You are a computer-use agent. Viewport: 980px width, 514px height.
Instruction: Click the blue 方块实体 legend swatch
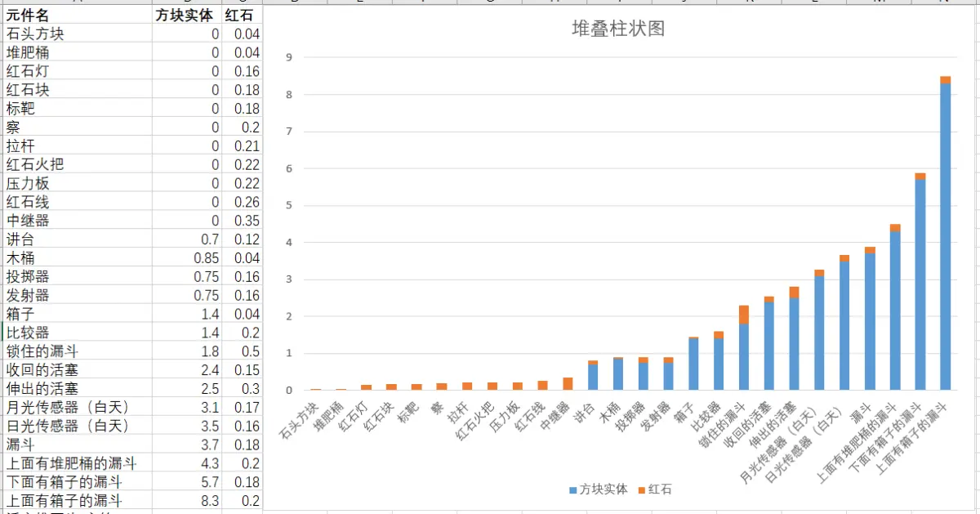tap(572, 489)
